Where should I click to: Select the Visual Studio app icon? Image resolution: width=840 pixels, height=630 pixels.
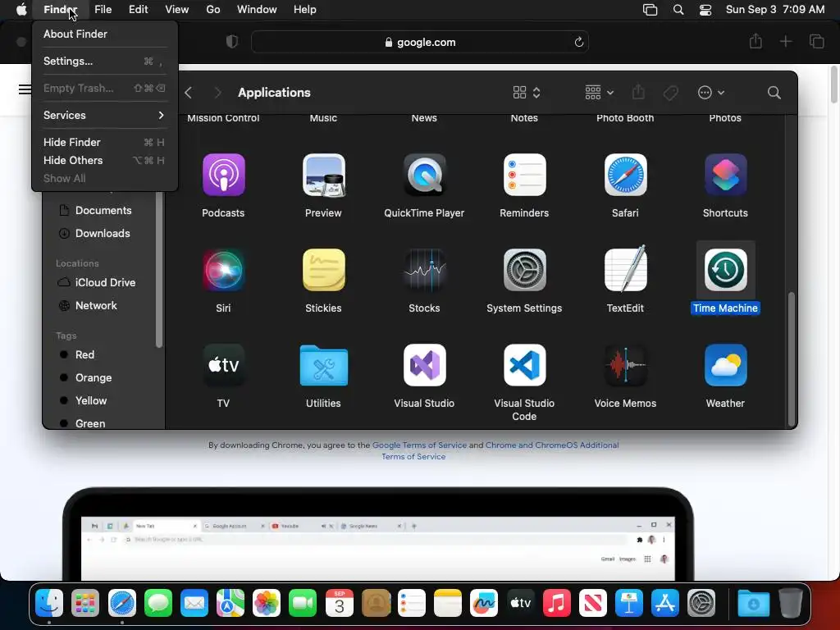(x=424, y=365)
